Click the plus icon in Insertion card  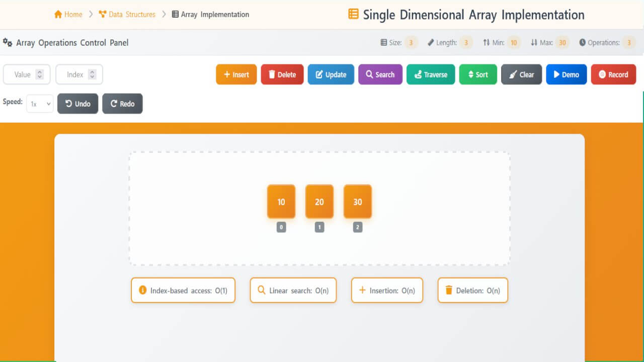tap(362, 290)
